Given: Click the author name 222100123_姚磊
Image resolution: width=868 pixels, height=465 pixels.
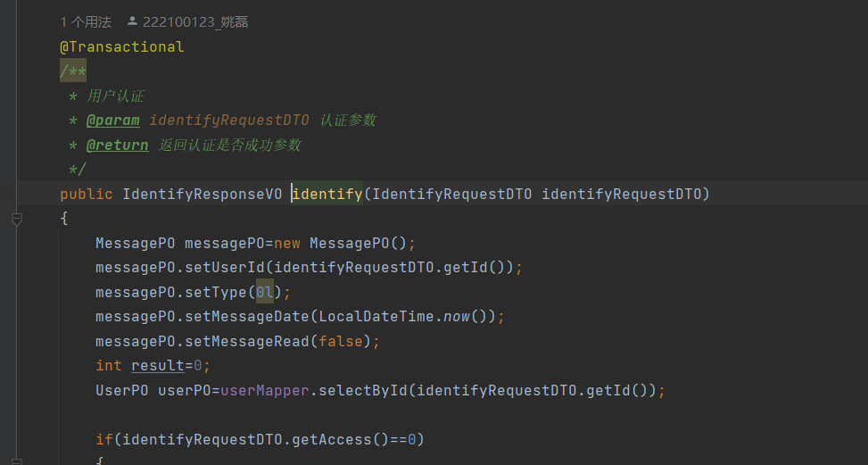Looking at the screenshot, I should [195, 21].
